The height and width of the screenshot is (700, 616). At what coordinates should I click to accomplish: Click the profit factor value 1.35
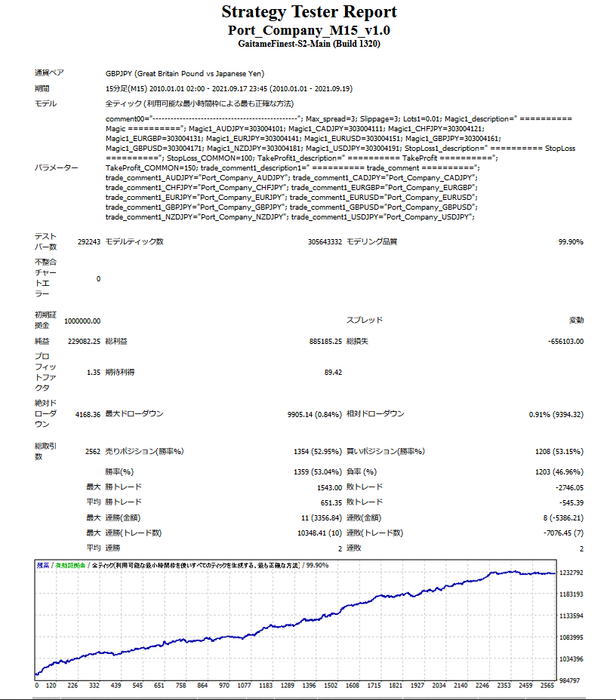(x=94, y=372)
